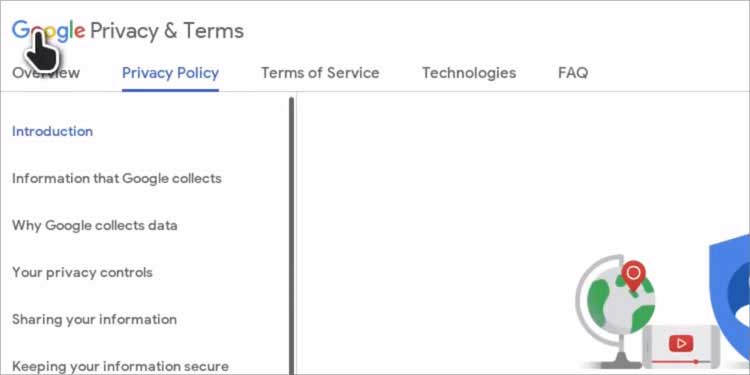The width and height of the screenshot is (750, 375).
Task: Open the Overview tab
Action: click(46, 73)
